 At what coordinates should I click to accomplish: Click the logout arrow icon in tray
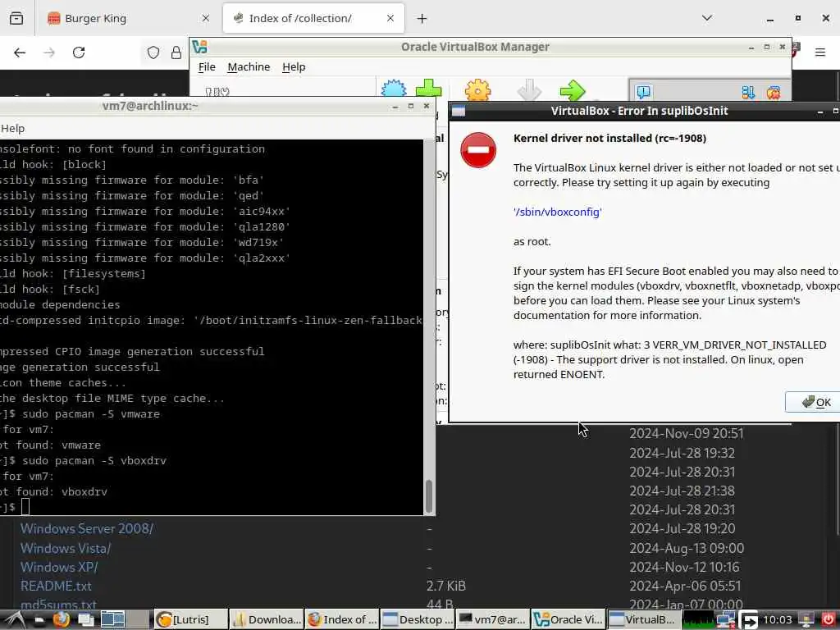[749, 620]
